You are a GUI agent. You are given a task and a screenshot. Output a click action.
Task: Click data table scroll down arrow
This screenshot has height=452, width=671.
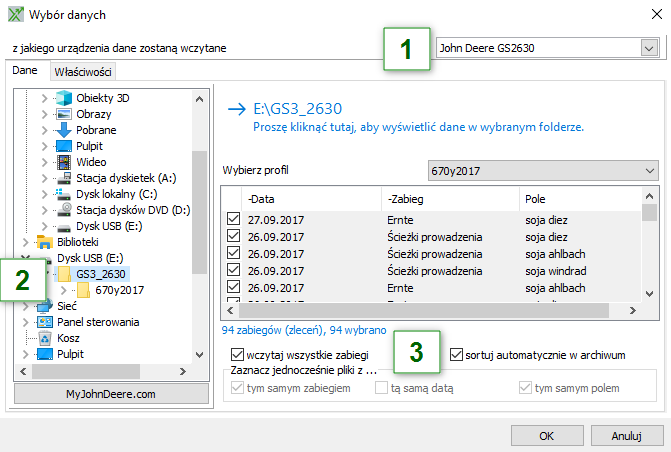tap(650, 294)
